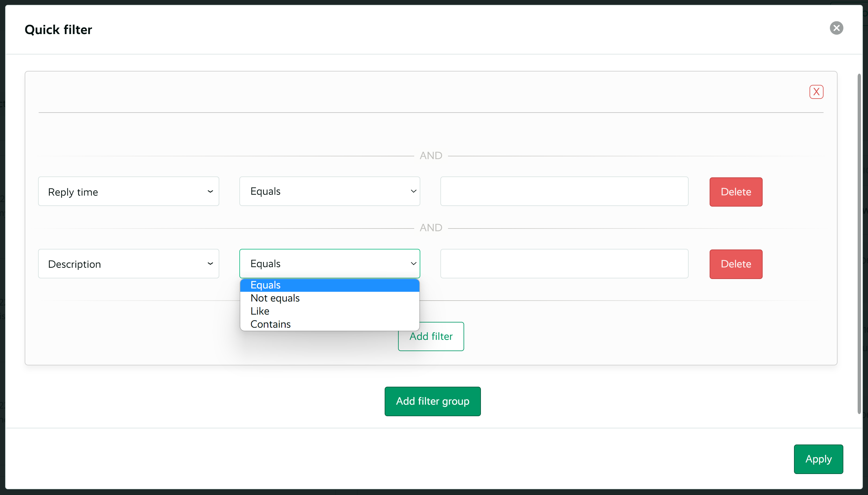Open the Description field dropdown
868x495 pixels.
point(128,264)
